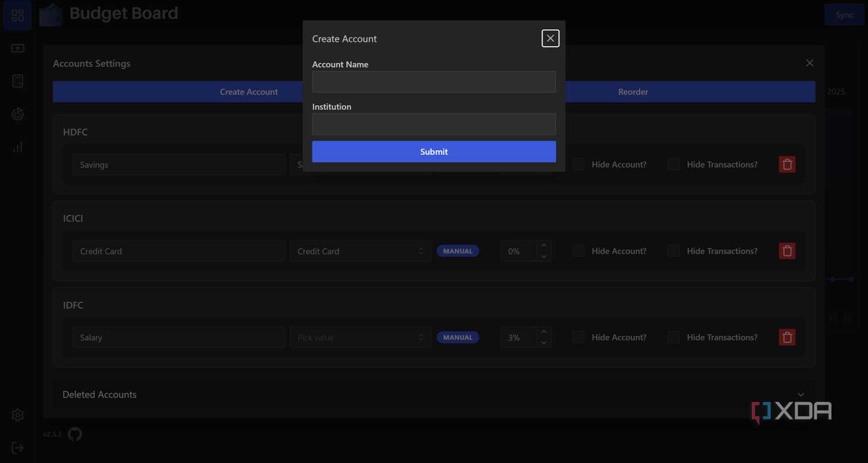Delete the IDFC Salary account
Image resolution: width=868 pixels, height=463 pixels.
[787, 337]
